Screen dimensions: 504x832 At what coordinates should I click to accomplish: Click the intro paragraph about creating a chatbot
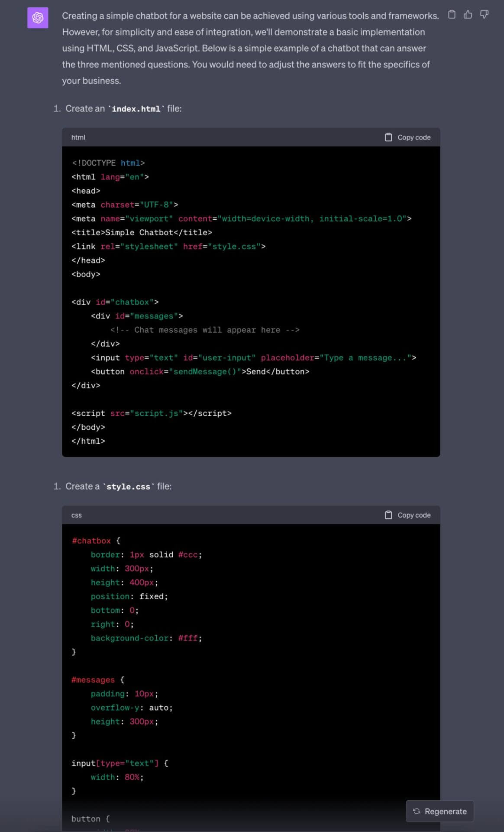tap(250, 48)
